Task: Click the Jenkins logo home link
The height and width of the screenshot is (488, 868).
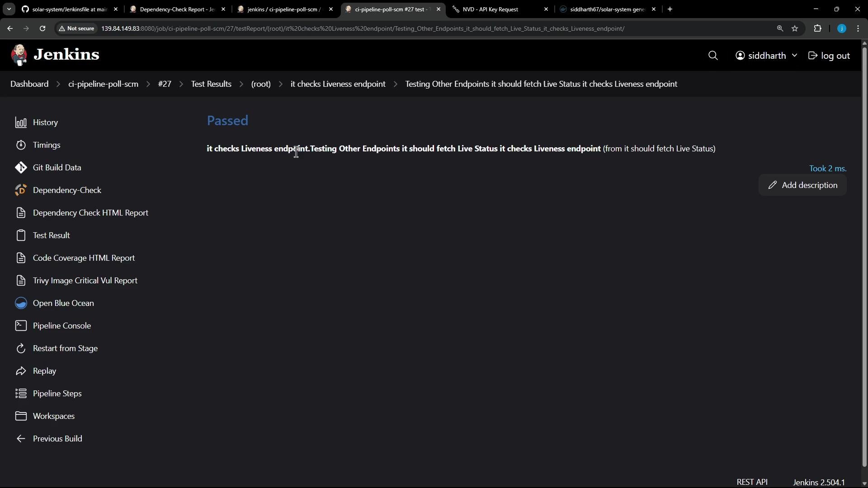Action: coord(55,55)
